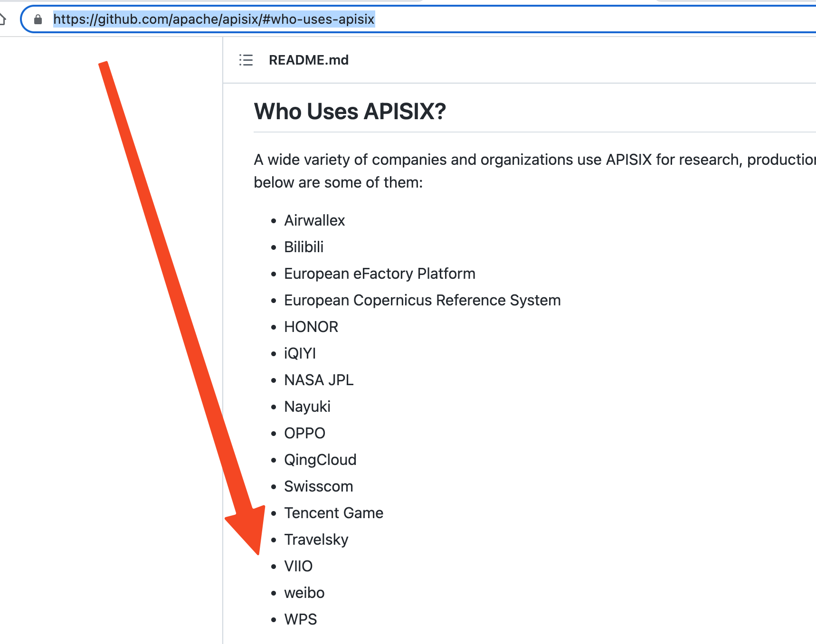Select the Tencent Game entry

[x=333, y=513]
